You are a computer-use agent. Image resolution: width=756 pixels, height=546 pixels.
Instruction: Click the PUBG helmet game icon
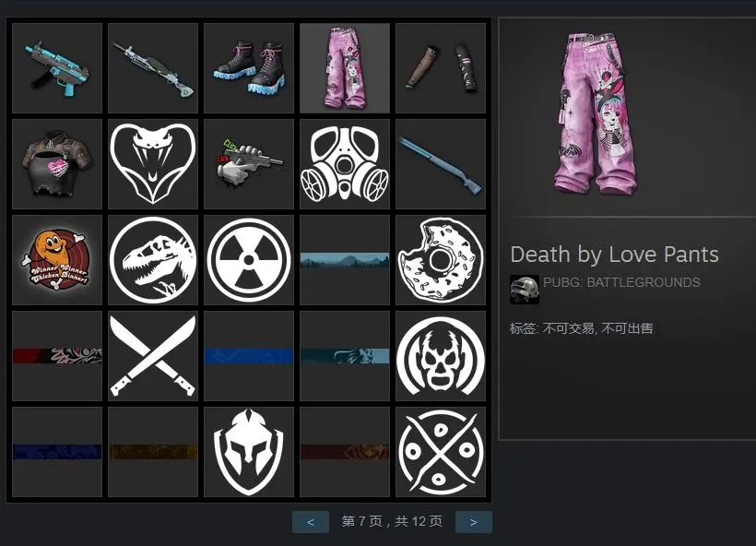tap(524, 290)
